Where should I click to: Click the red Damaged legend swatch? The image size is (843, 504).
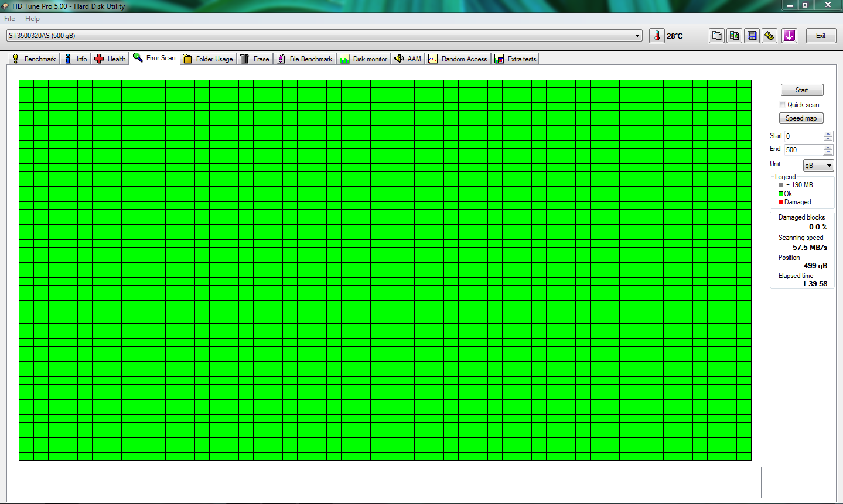(x=781, y=202)
